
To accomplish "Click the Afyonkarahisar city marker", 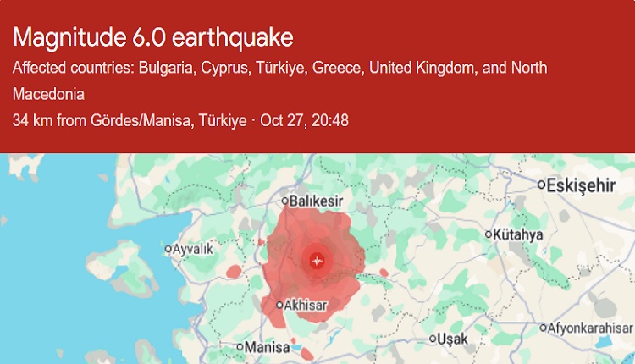I will 544,328.
